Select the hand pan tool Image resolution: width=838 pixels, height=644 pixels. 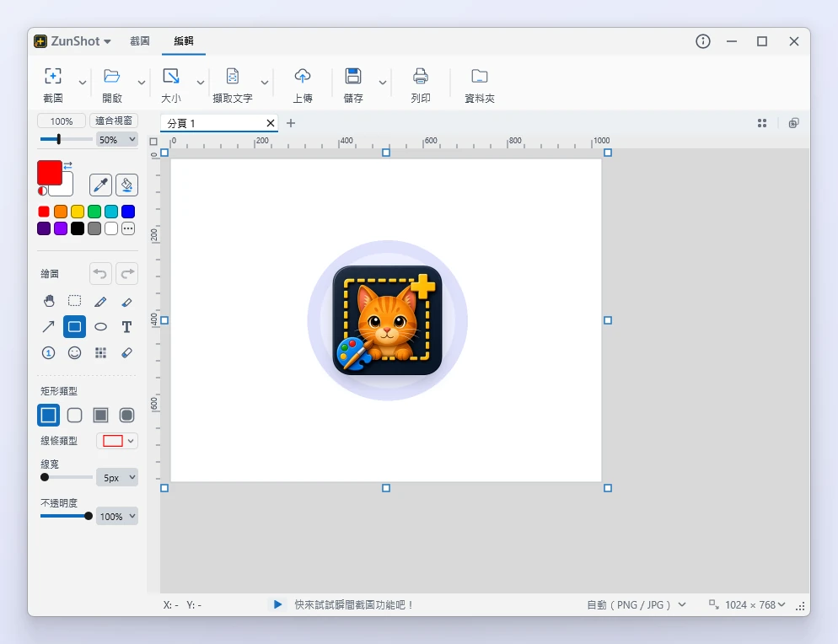point(49,302)
